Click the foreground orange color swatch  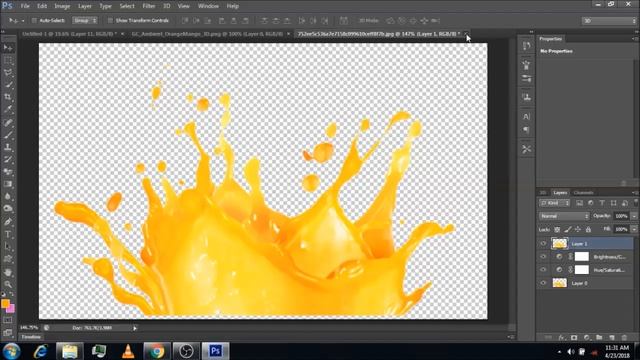(x=5, y=303)
